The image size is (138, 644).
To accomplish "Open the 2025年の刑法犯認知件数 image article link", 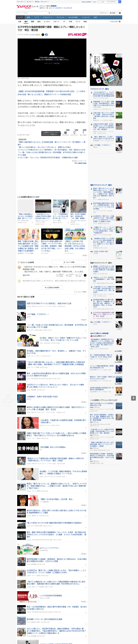I will 51,93.
